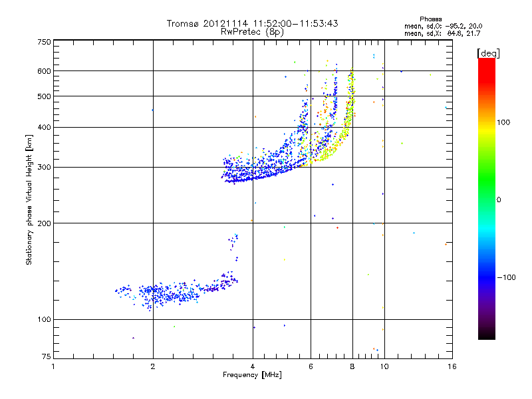532x399 pixels.
Task: Click the colorbar tick label '0'
Action: click(499, 200)
